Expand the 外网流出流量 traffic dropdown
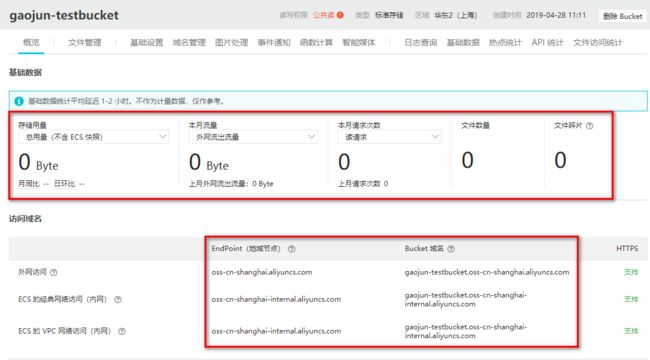The image size is (650, 360). [253, 137]
